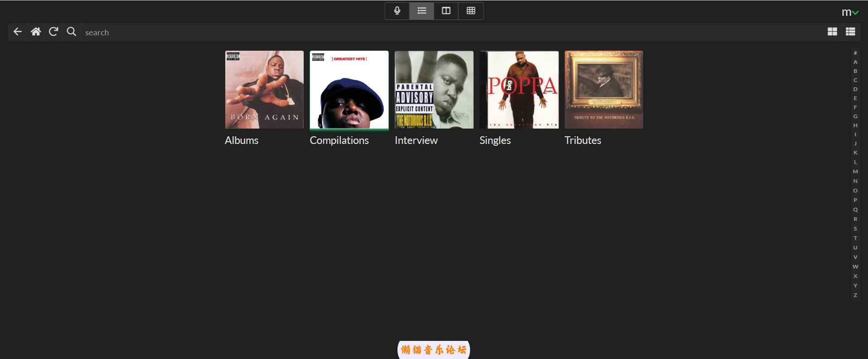Image resolution: width=868 pixels, height=359 pixels.
Task: Jump to letter B in alphabet index
Action: pos(855,71)
